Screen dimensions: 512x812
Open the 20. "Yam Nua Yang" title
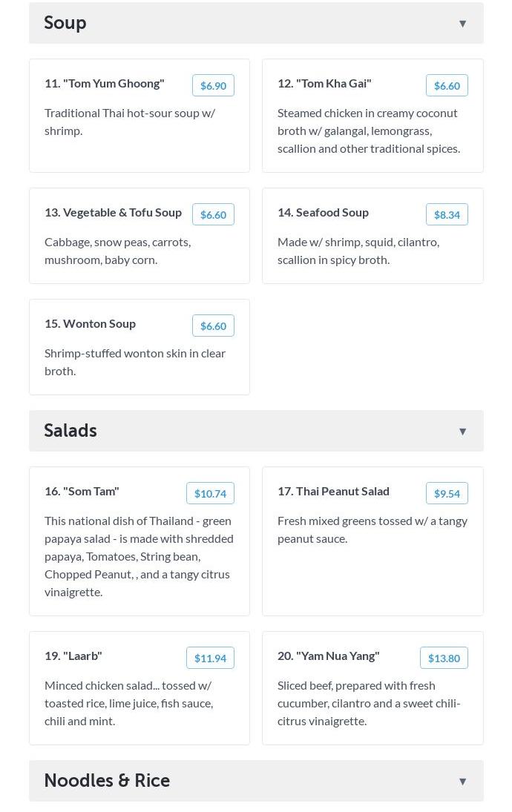[328, 656]
